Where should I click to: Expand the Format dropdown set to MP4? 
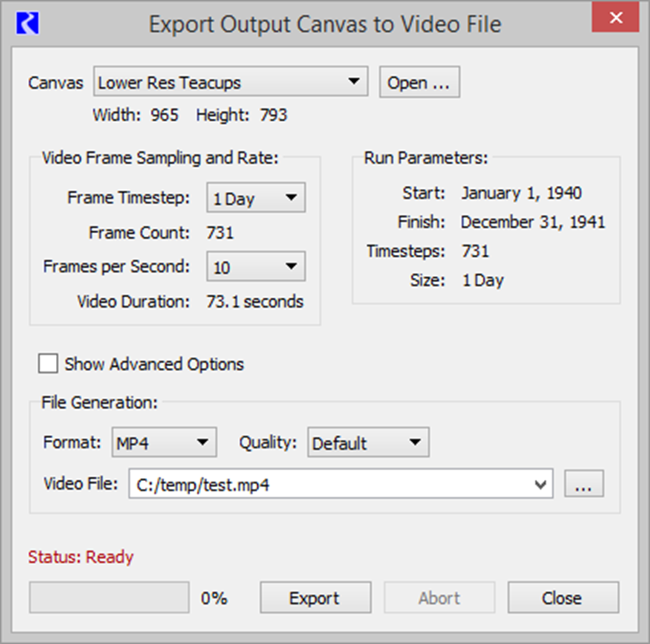[164, 443]
